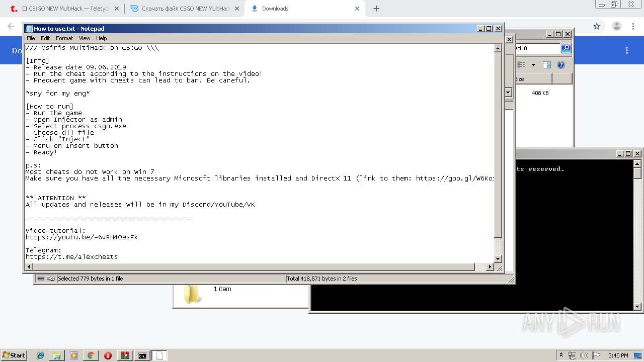
Task: Select the folder icon with 1 item
Action: coord(193,294)
